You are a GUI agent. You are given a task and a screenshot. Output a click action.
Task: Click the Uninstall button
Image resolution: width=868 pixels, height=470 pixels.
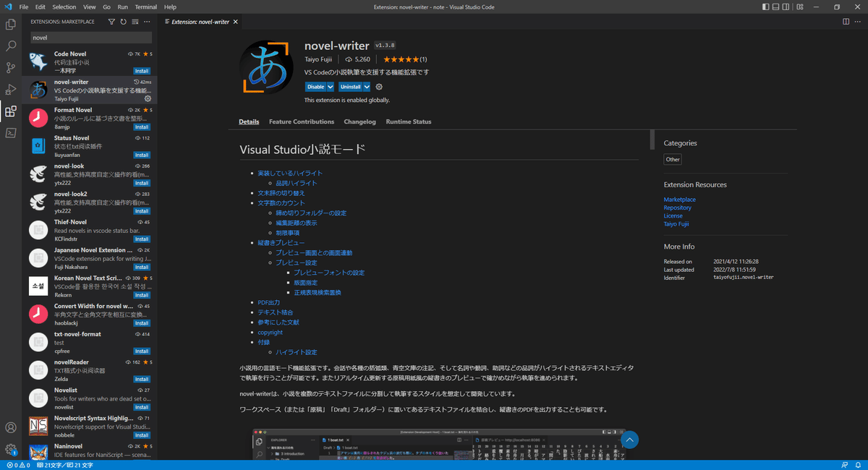click(x=350, y=87)
